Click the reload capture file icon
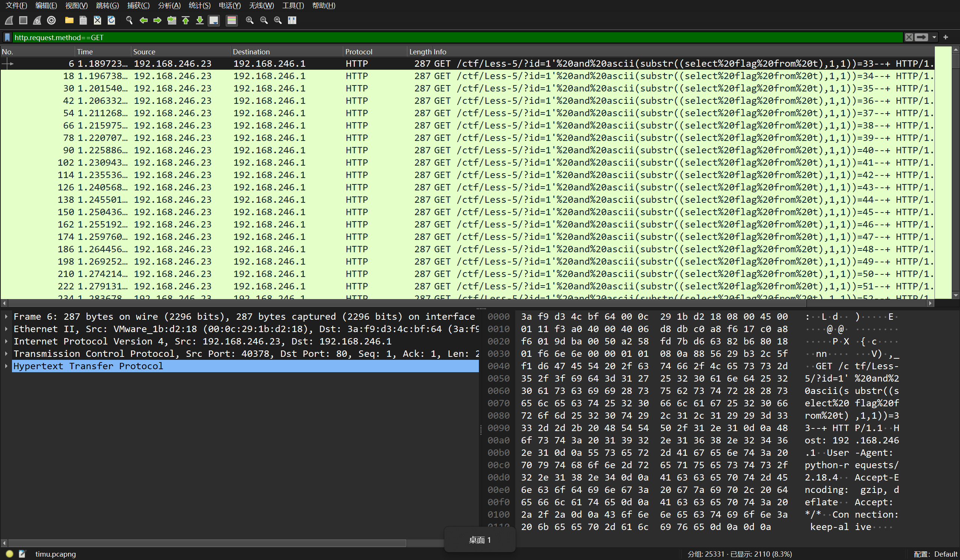The image size is (960, 560). click(111, 21)
